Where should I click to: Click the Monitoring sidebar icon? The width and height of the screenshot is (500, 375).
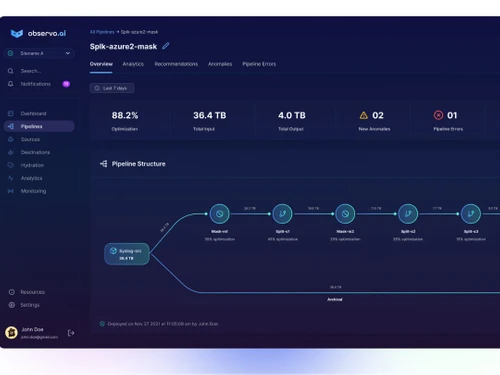pyautogui.click(x=11, y=191)
